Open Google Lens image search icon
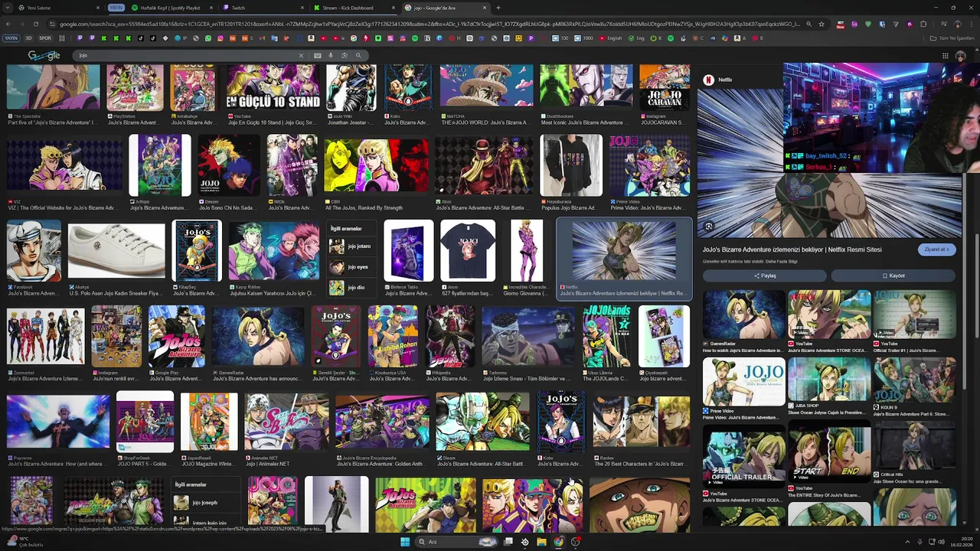 345,55
